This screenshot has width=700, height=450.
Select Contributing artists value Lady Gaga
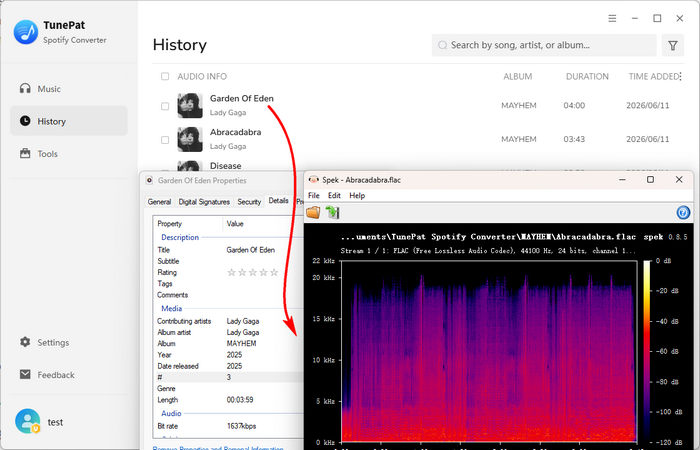[242, 321]
